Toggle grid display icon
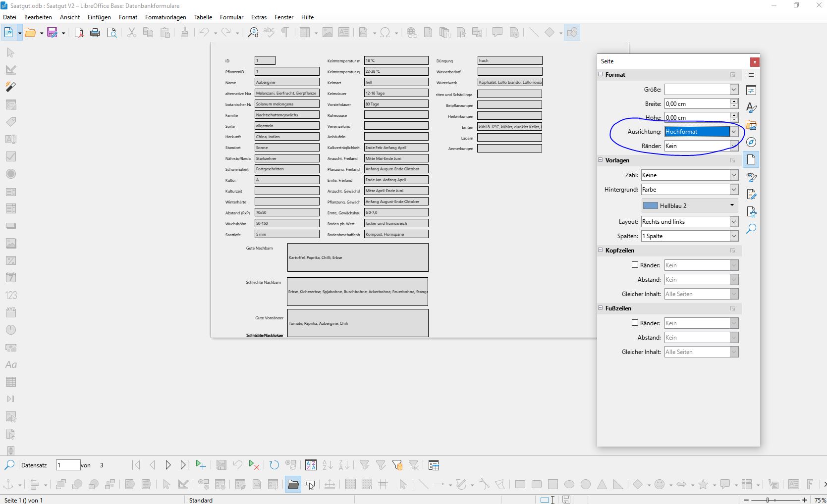Screen dimensions: 827x504 click(350, 484)
